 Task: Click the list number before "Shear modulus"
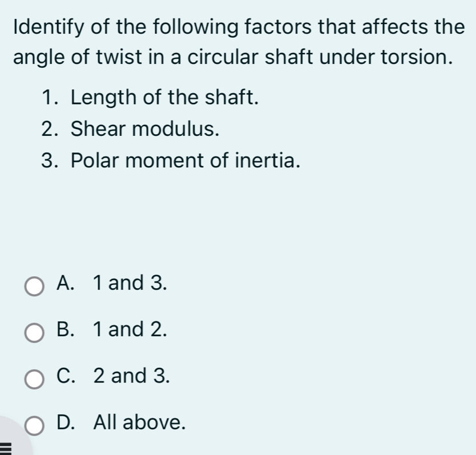coord(51,129)
